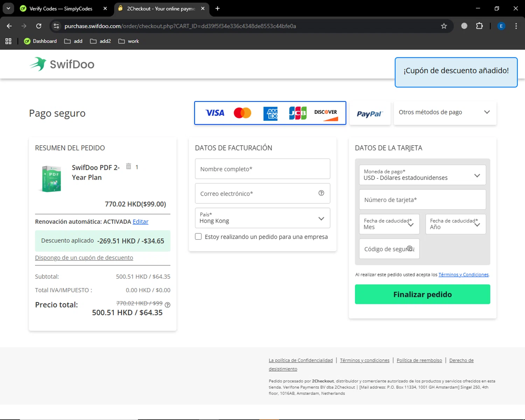This screenshot has width=525, height=420.
Task: Click the address bar URL
Action: click(x=180, y=26)
